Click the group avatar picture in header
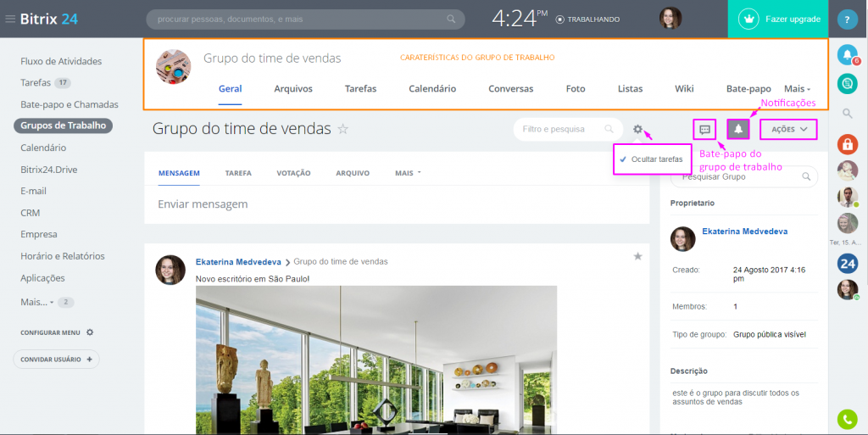Viewport: 868px width, 435px height. point(173,67)
